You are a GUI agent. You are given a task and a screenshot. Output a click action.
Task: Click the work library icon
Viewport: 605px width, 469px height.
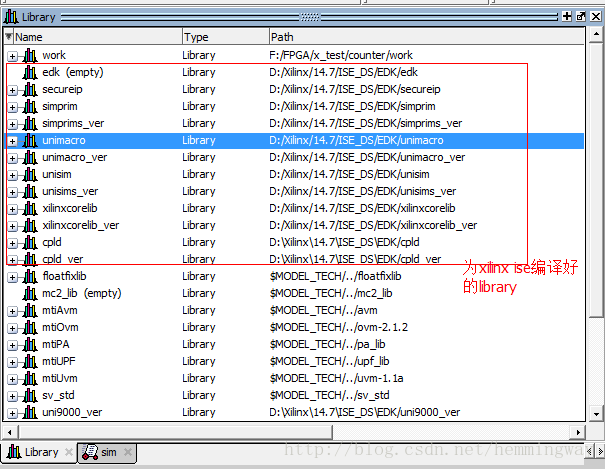30,56
